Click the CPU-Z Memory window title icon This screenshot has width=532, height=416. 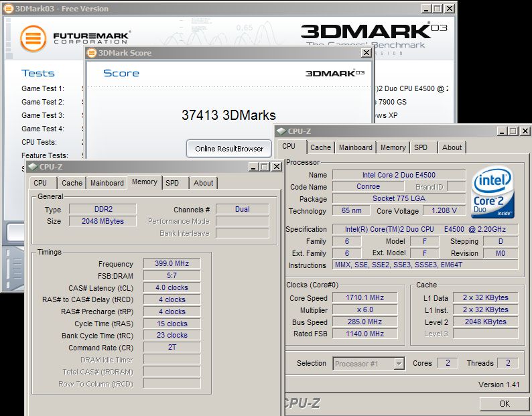click(x=33, y=167)
